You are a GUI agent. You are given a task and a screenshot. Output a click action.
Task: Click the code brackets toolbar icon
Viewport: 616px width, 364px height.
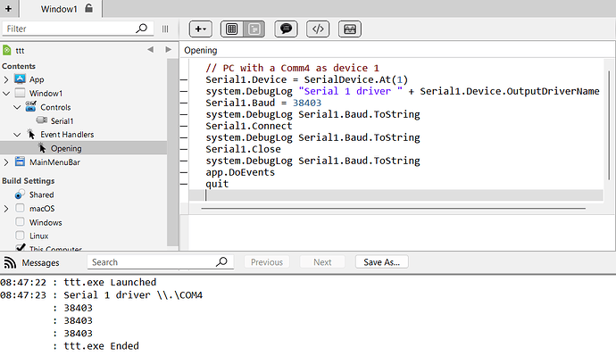click(318, 29)
